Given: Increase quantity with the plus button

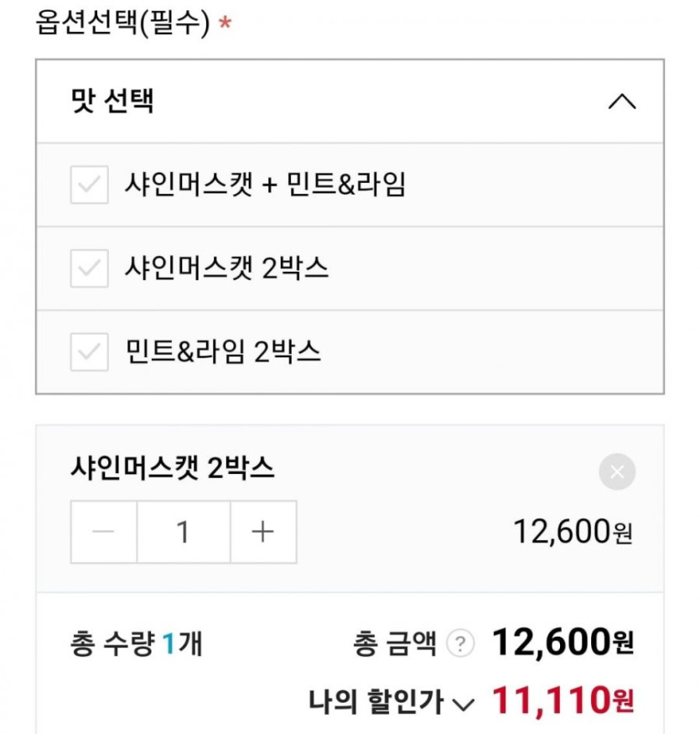Looking at the screenshot, I should (263, 532).
